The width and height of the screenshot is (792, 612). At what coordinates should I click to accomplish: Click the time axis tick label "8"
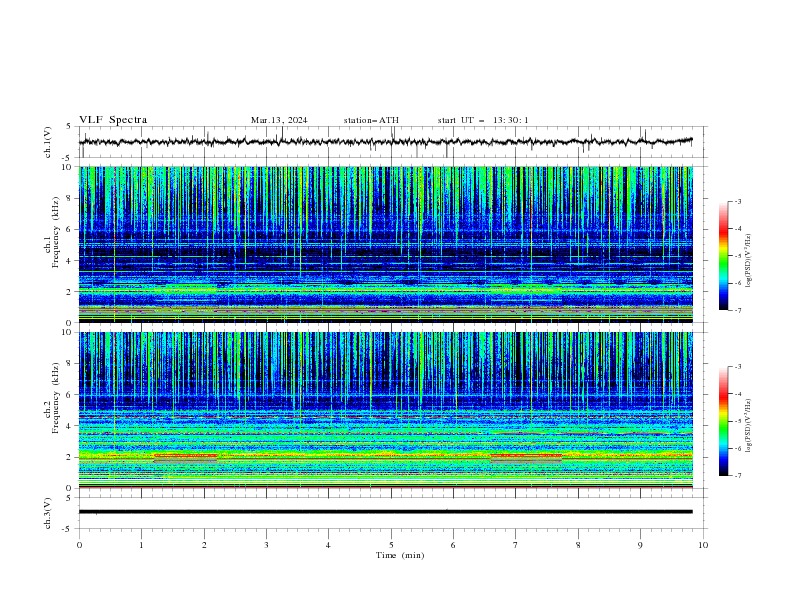tap(578, 545)
